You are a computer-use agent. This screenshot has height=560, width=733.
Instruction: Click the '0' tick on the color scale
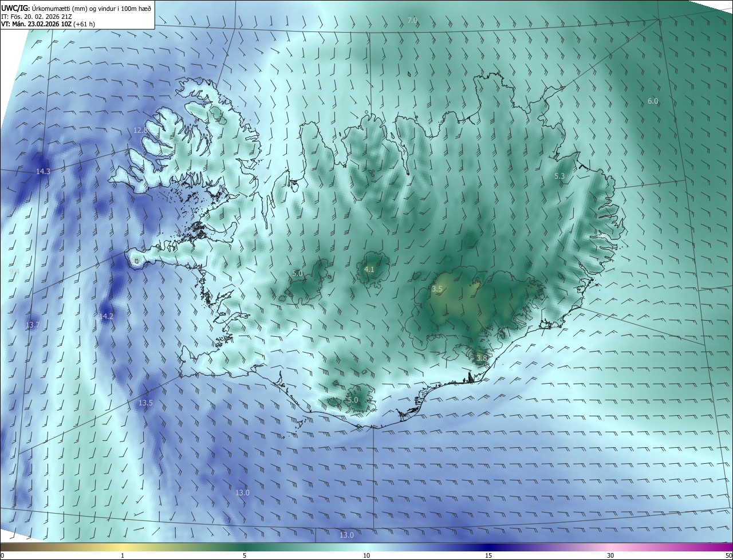[x=2, y=555]
